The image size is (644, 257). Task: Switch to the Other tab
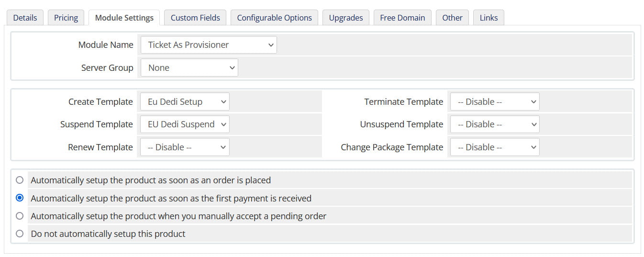[452, 18]
